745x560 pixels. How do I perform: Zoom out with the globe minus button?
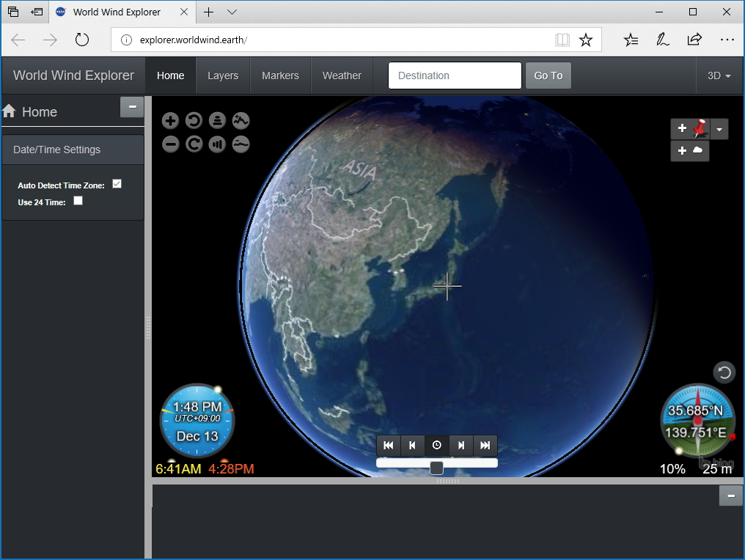pyautogui.click(x=170, y=144)
